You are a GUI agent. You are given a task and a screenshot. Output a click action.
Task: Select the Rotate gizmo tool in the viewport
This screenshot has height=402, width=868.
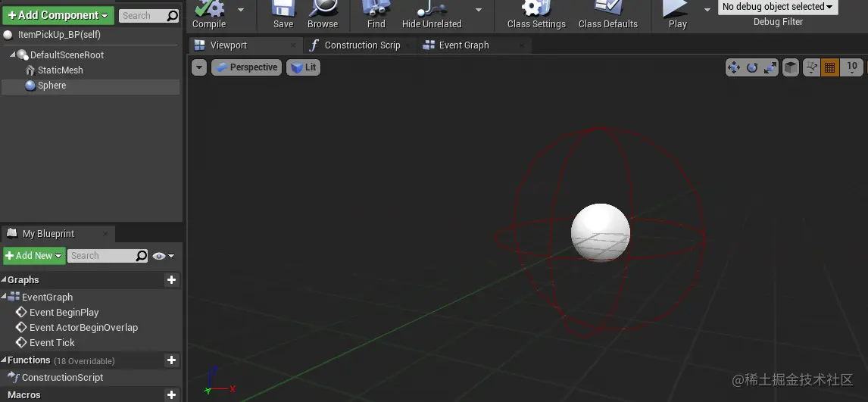point(752,67)
